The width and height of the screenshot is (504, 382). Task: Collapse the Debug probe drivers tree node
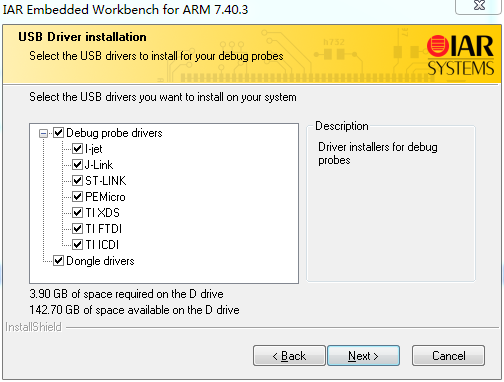coord(43,133)
